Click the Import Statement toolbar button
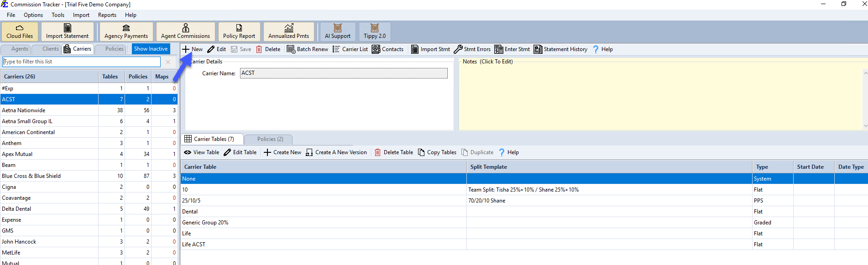 (67, 31)
